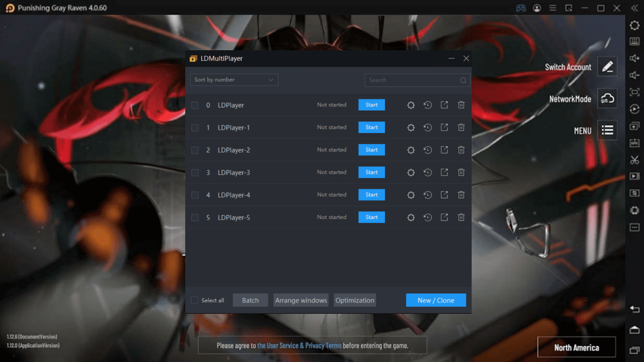This screenshot has height=362, width=644.
Task: Minimize the LDMultiPlayer dialog
Action: pyautogui.click(x=452, y=59)
